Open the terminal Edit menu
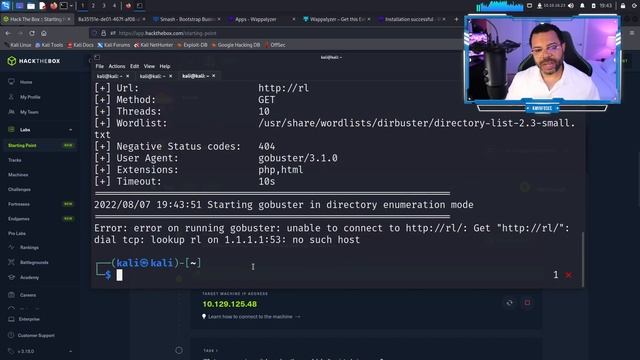 coord(134,66)
